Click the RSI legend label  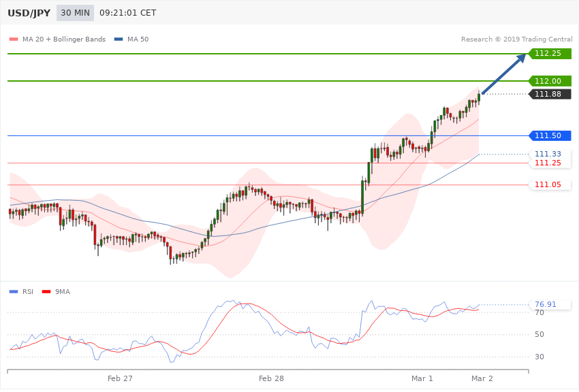coord(28,292)
